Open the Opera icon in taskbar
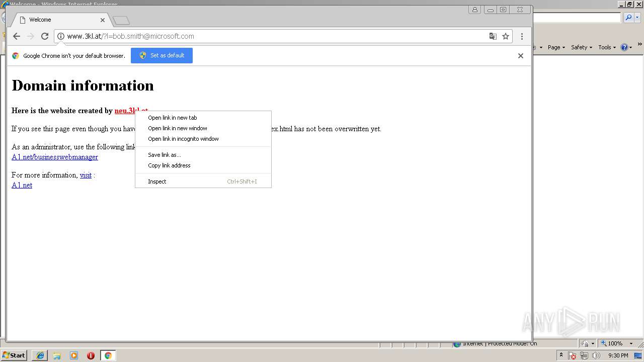The image size is (644, 362). (x=91, y=355)
